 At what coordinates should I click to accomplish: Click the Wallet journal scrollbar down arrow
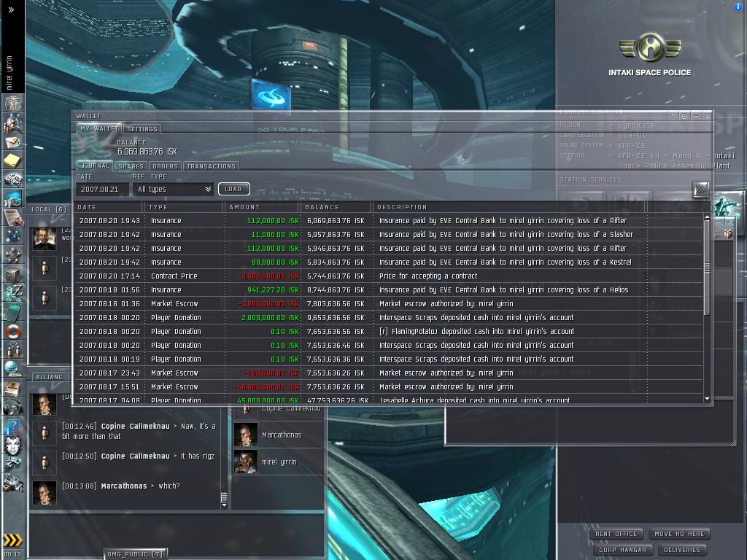pyautogui.click(x=707, y=399)
